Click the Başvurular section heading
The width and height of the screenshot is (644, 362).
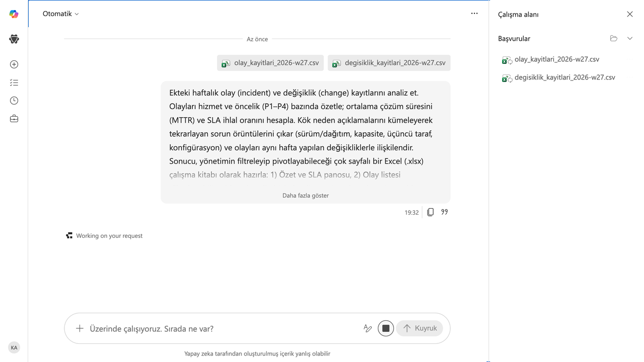click(x=514, y=38)
